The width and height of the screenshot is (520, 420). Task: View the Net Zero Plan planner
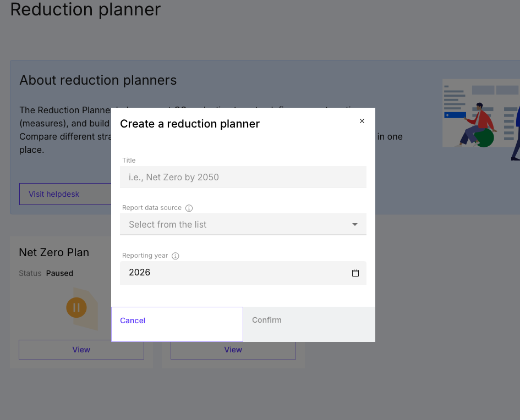[x=81, y=350]
